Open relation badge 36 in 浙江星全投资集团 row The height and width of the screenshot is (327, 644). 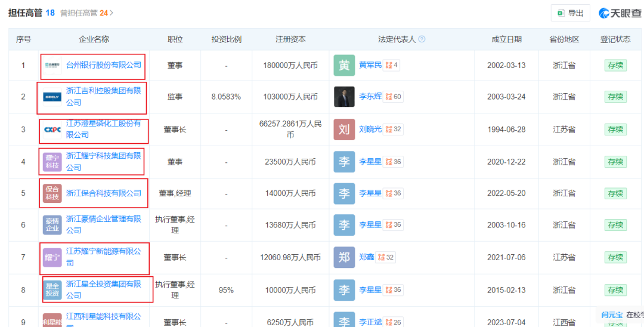click(x=393, y=289)
